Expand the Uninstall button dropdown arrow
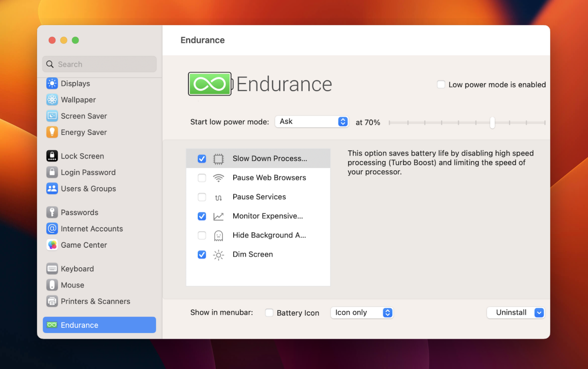Screen dimensions: 588x369 [x=539, y=312]
